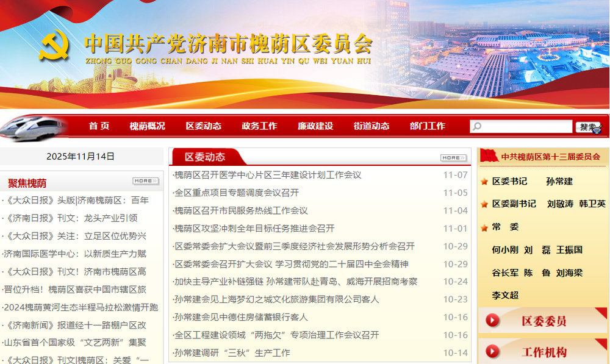Click the 搜索 search button

[588, 127]
